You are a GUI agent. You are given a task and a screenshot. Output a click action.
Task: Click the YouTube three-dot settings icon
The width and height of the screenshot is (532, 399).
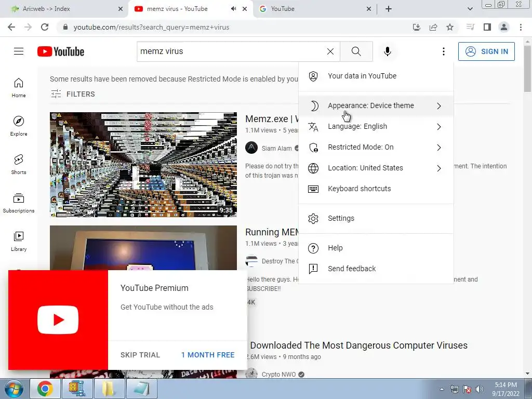444,51
